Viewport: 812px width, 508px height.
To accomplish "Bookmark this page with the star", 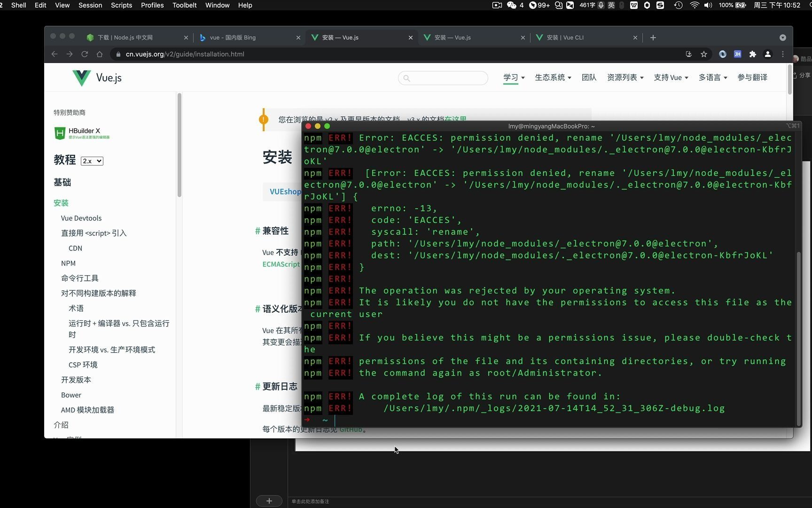I will (704, 54).
